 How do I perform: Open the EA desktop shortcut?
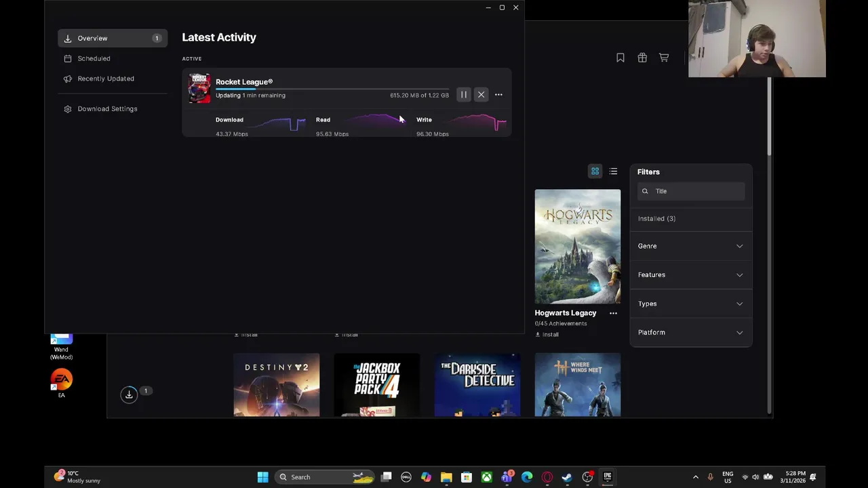(61, 383)
